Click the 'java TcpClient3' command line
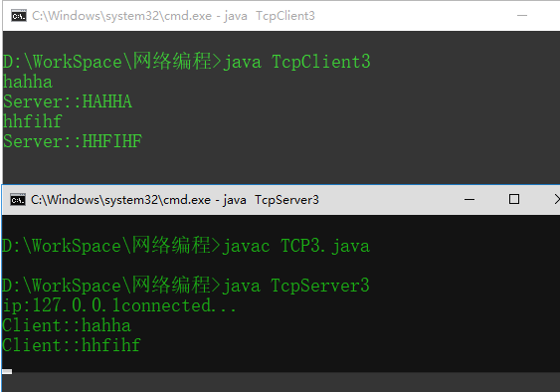 [x=187, y=62]
